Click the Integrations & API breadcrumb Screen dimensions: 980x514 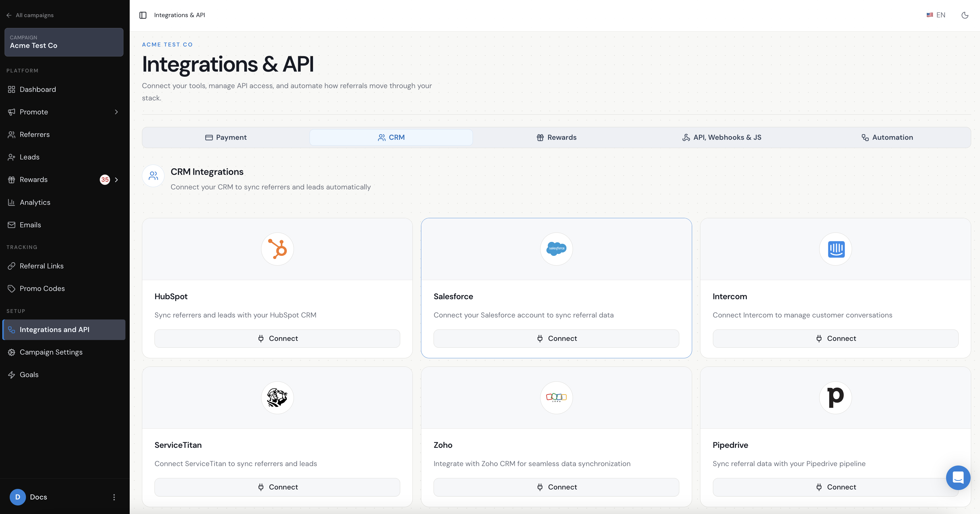tap(180, 15)
